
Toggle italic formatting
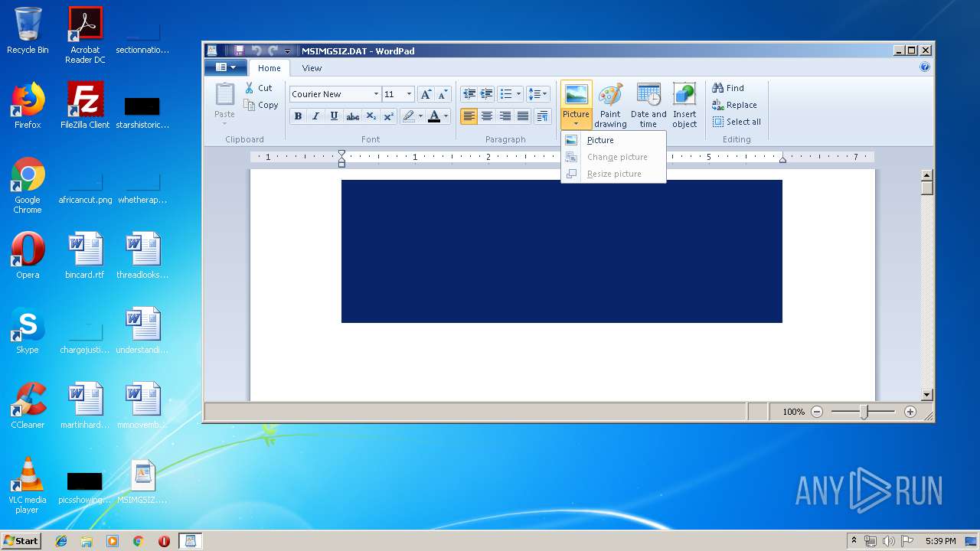pos(315,116)
